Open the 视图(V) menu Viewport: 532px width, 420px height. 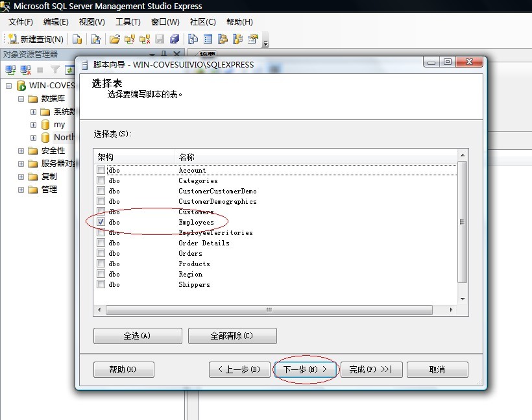click(91, 22)
